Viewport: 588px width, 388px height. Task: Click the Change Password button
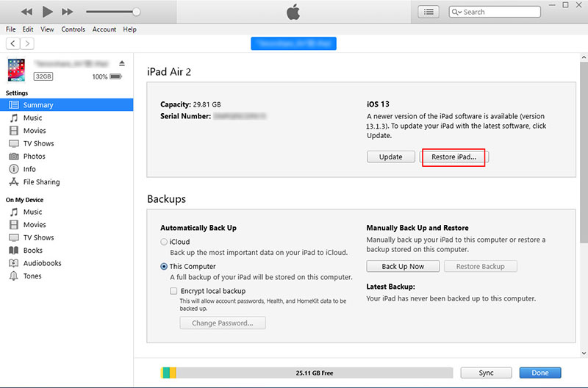click(223, 323)
